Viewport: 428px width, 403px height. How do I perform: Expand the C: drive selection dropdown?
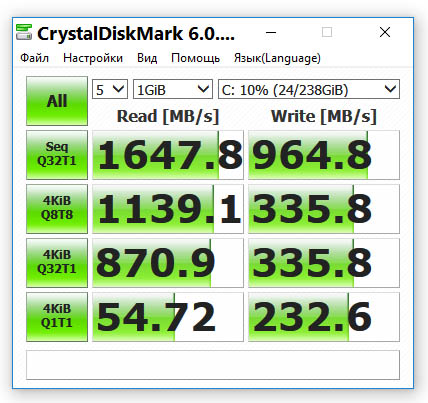[309, 89]
